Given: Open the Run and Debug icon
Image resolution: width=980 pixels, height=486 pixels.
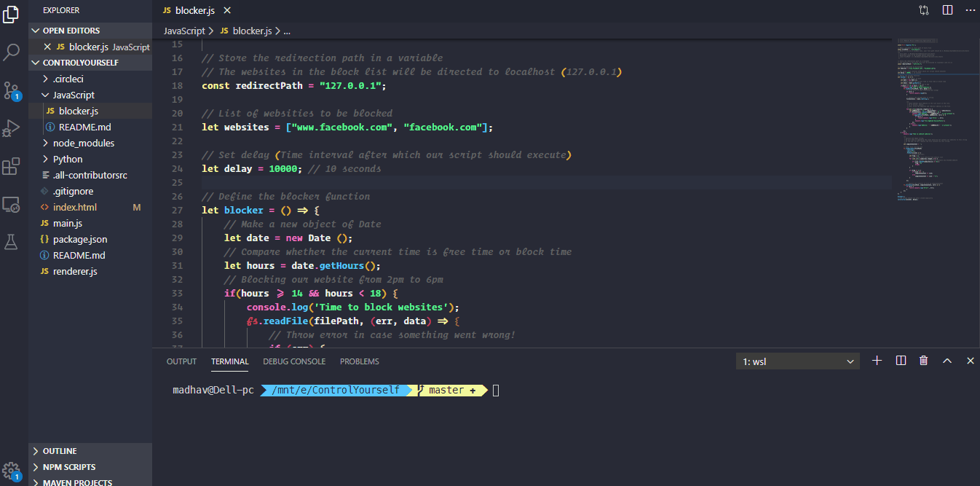Looking at the screenshot, I should click(11, 128).
